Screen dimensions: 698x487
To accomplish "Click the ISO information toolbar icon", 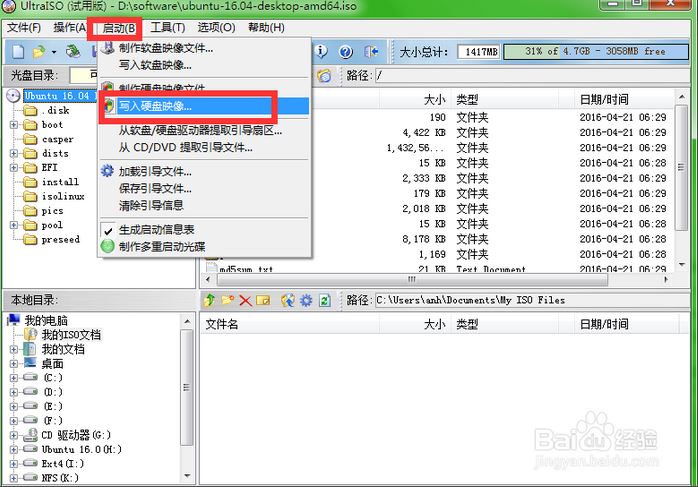I will tap(321, 52).
